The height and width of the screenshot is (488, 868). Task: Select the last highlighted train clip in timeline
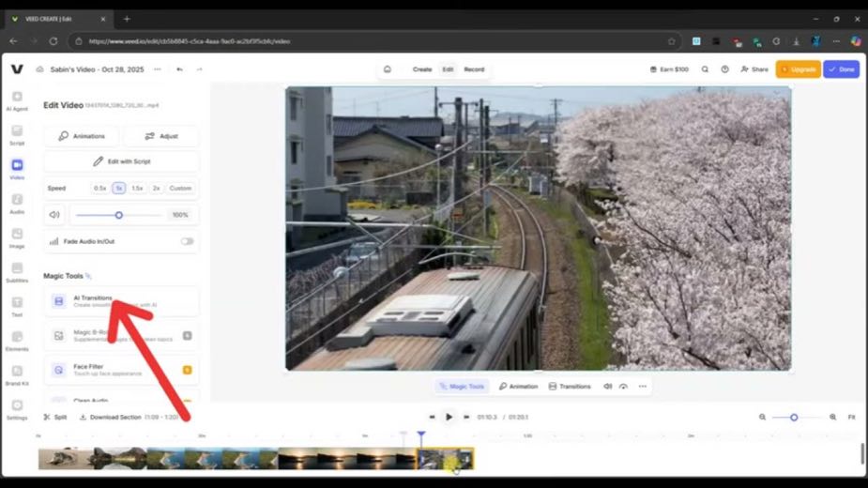(x=446, y=459)
